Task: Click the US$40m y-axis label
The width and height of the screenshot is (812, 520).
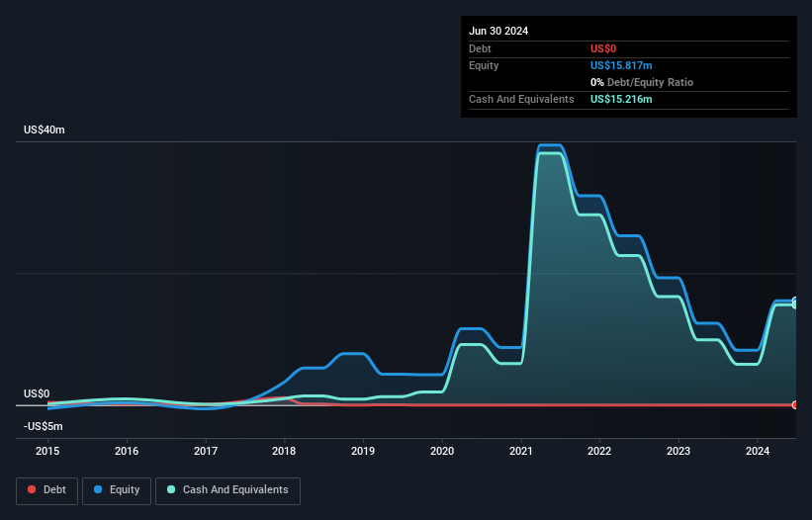Action: coord(45,130)
